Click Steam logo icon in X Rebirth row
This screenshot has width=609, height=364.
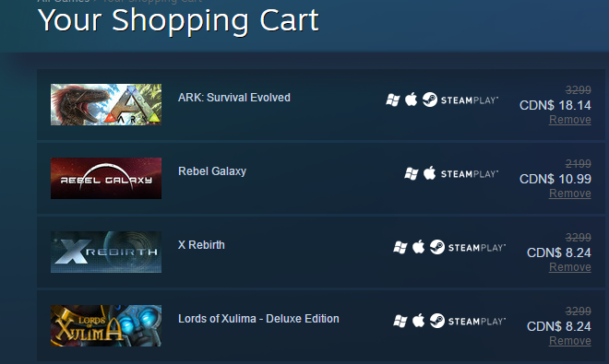(x=437, y=247)
